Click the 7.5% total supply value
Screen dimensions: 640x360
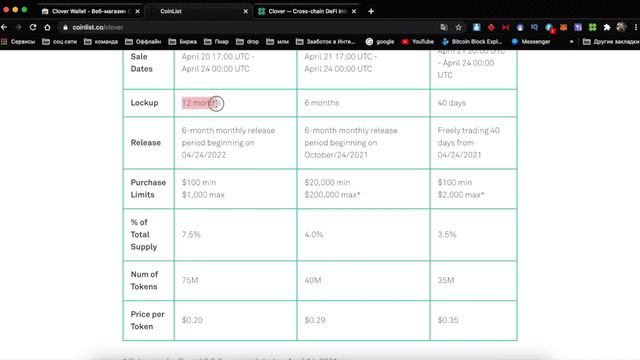191,235
